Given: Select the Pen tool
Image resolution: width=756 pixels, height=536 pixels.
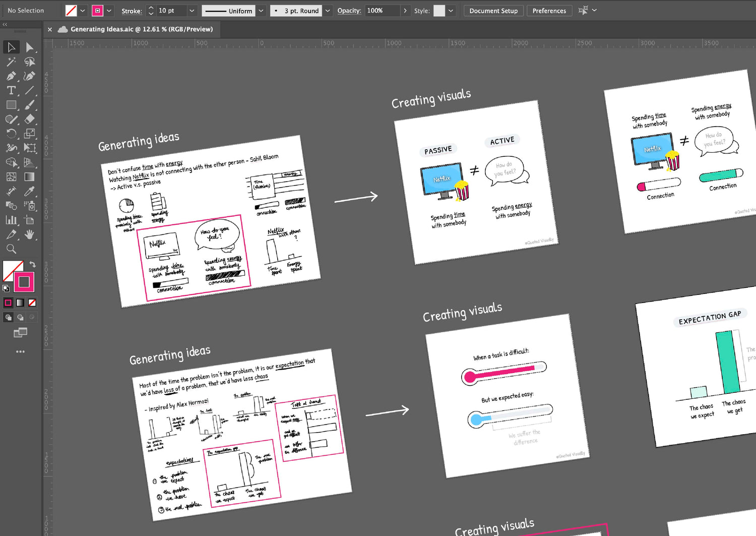Looking at the screenshot, I should pos(11,76).
